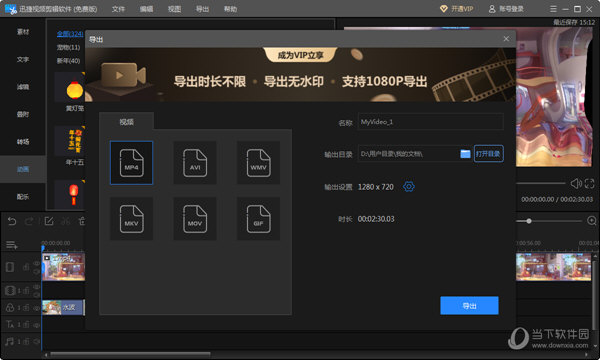Browse output directory with the folder icon
This screenshot has height=360, width=600.
coord(465,154)
